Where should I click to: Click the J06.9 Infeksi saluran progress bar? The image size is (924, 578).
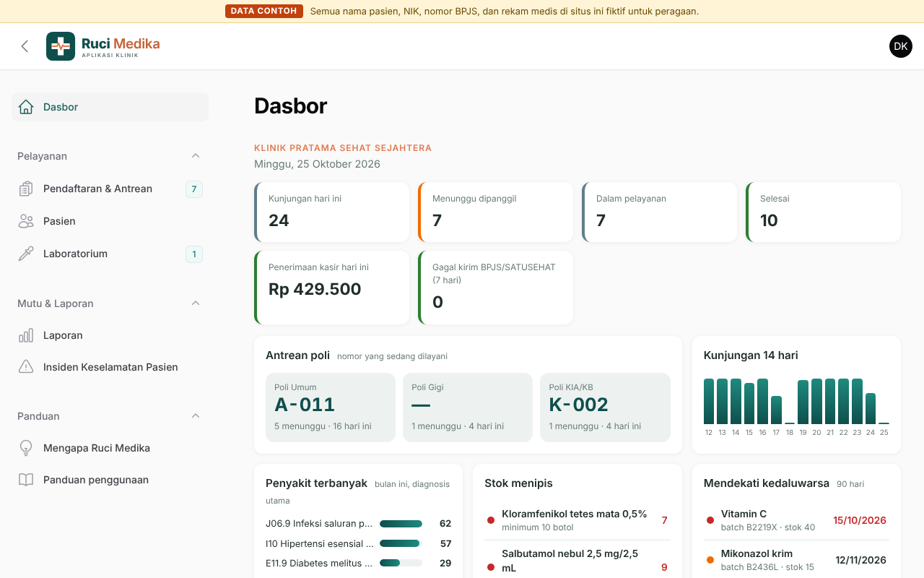click(401, 524)
